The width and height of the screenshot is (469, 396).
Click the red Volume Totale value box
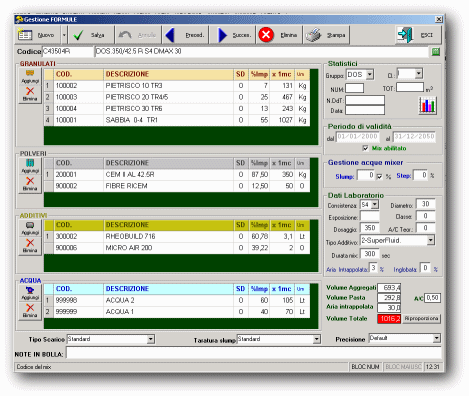coord(389,319)
